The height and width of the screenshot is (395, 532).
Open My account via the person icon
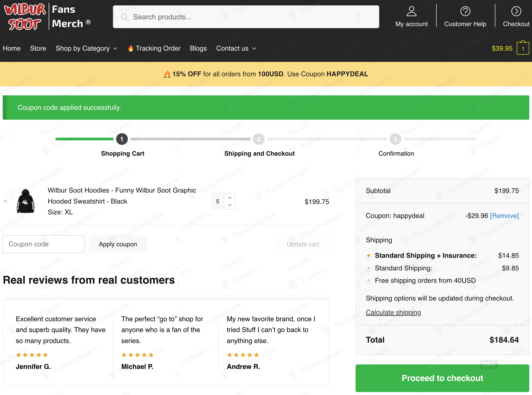[x=411, y=11]
